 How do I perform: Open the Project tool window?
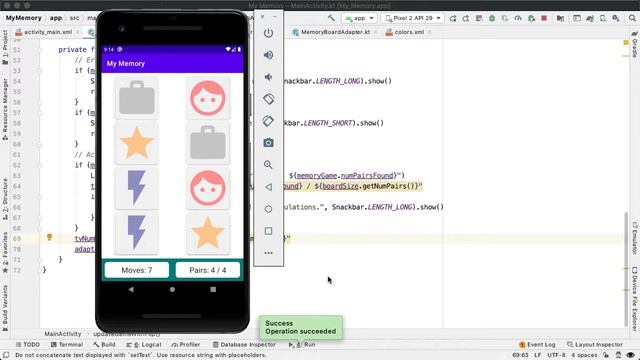[5, 48]
